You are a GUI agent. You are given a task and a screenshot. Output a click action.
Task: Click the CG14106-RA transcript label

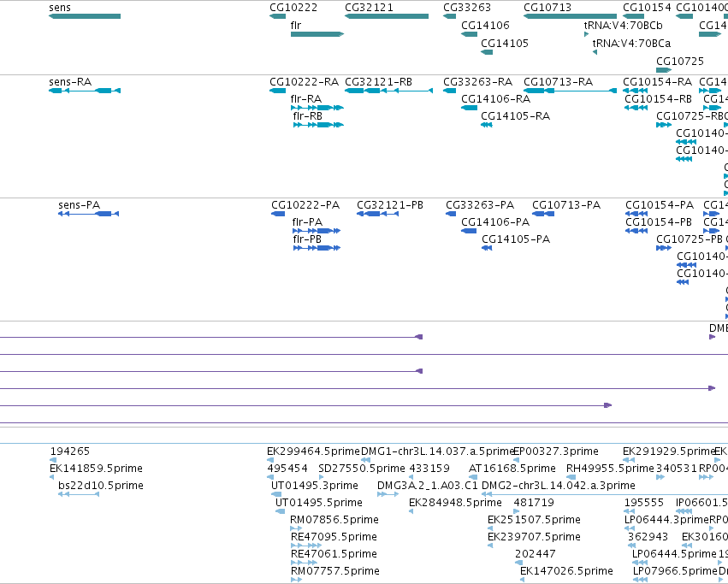495,99
